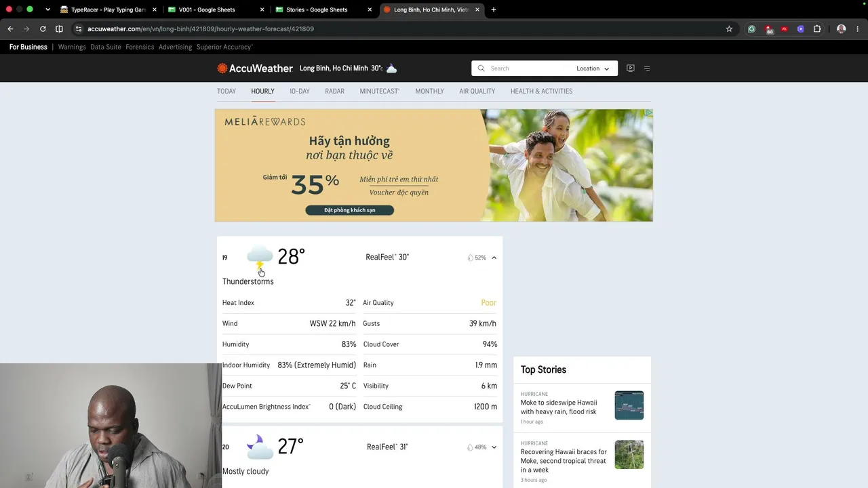
Task: Click the 'Poor' air quality value
Action: [489, 303]
